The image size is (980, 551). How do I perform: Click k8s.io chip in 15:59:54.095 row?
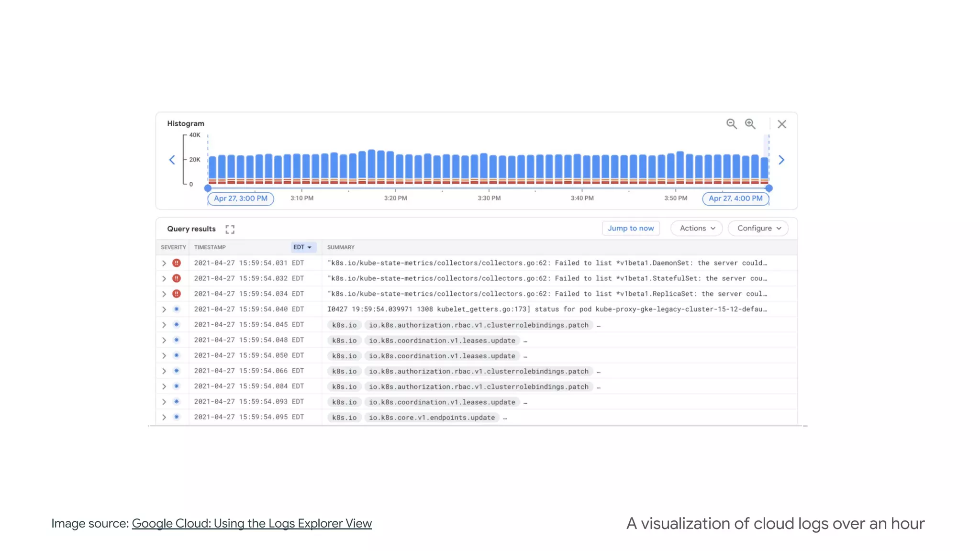coord(345,418)
